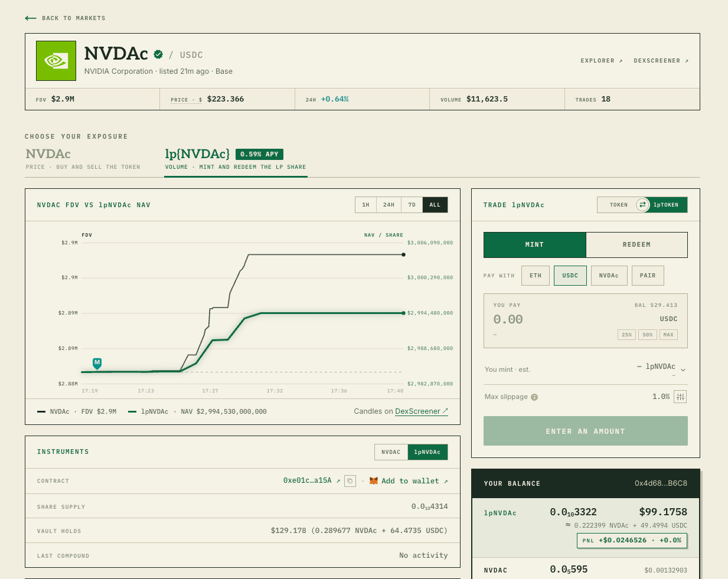Image resolution: width=728 pixels, height=579 pixels.
Task: Open the Explorer external link
Action: pyautogui.click(x=602, y=61)
